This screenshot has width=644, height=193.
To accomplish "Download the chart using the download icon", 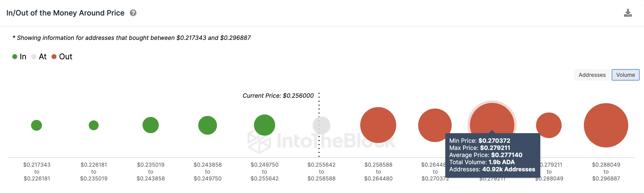I will [x=628, y=13].
